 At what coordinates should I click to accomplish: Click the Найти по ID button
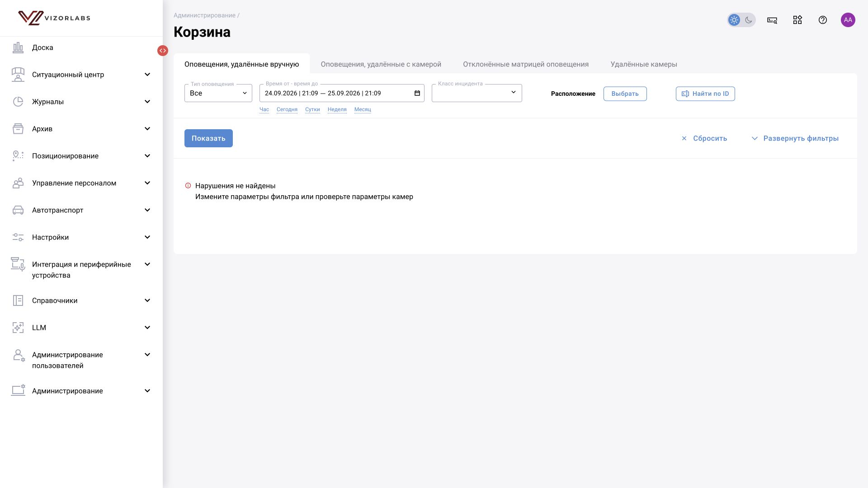[705, 94]
